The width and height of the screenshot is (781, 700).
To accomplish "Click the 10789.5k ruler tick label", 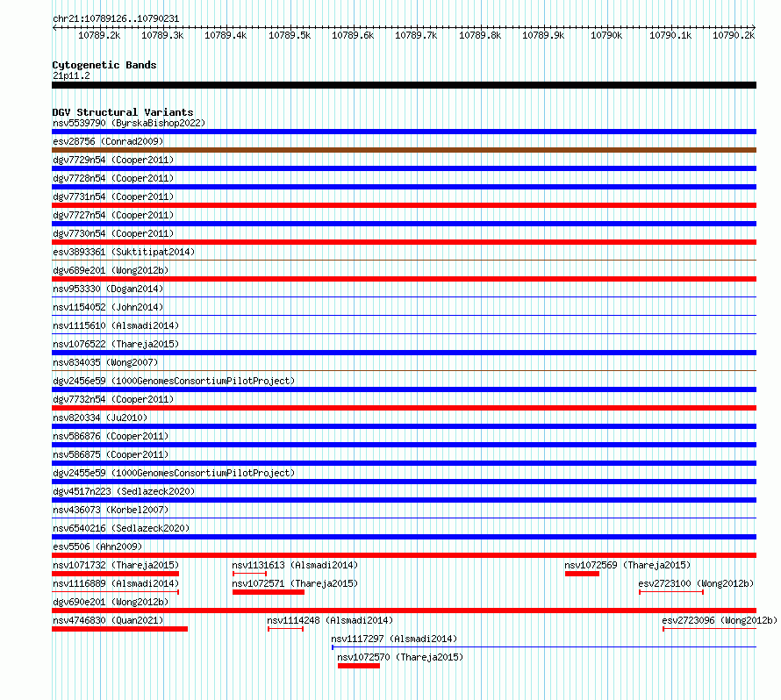I will [x=290, y=35].
